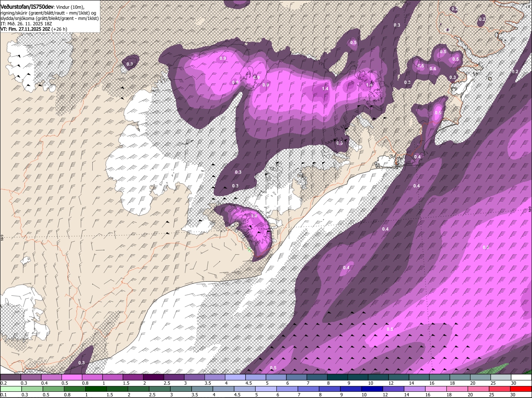The width and height of the screenshot is (532, 398).
Task: Click the '30' label in upper legend
Action: tap(514, 383)
